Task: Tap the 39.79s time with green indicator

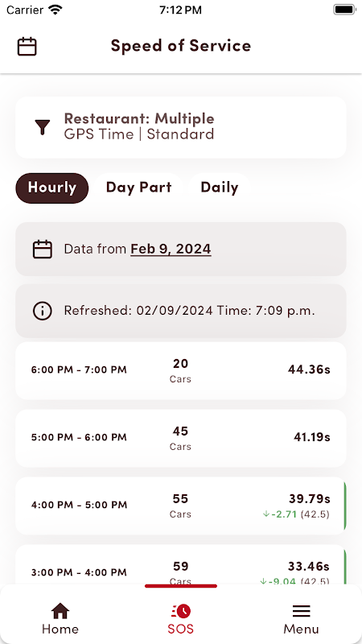Action: pyautogui.click(x=309, y=498)
